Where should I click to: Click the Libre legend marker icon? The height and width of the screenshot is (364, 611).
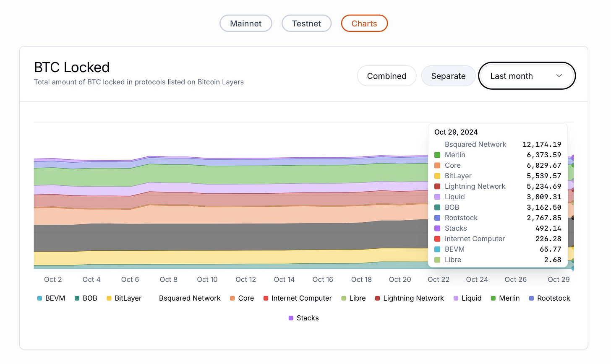point(344,299)
